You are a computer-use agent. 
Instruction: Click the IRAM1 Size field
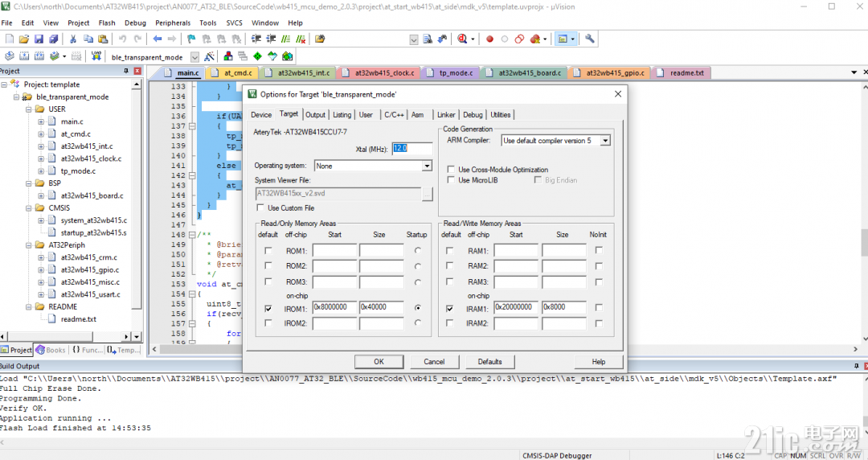click(564, 307)
